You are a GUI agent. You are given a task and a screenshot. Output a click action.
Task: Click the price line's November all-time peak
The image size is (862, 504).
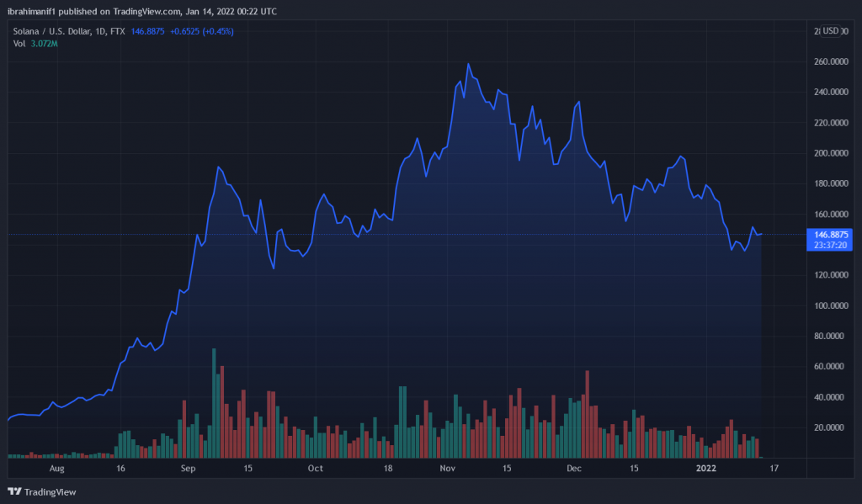(468, 64)
